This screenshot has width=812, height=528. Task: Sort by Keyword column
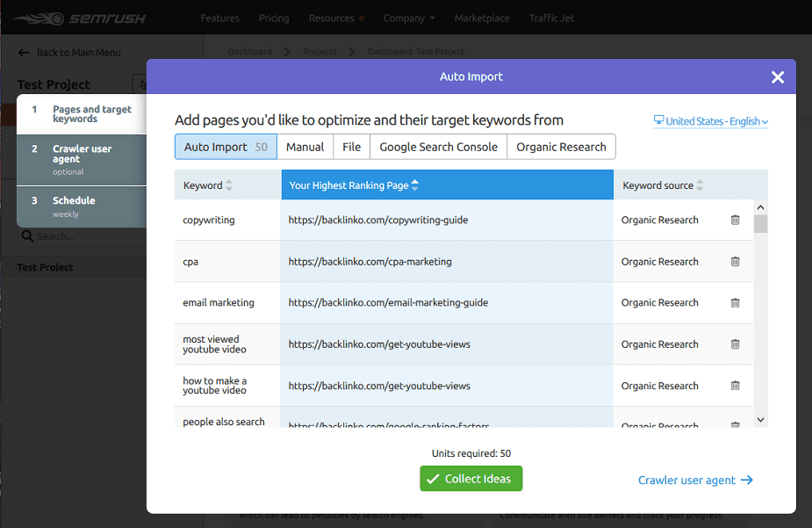[x=228, y=185]
